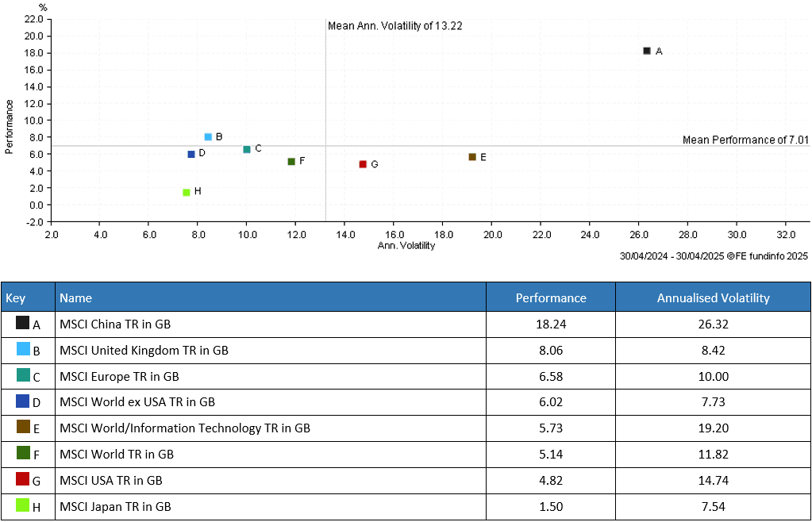The width and height of the screenshot is (812, 522).
Task: Click the dark blue key swatch for row D
Action: [x=23, y=401]
